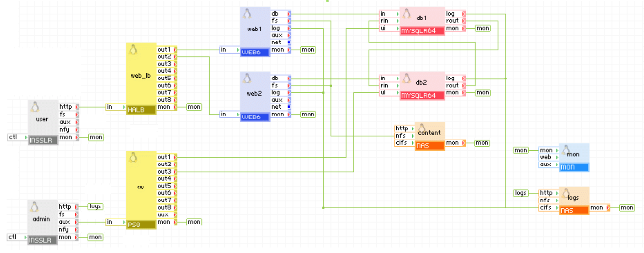
Task: Select the penguin icon on the content NAS
Action: tap(422, 128)
